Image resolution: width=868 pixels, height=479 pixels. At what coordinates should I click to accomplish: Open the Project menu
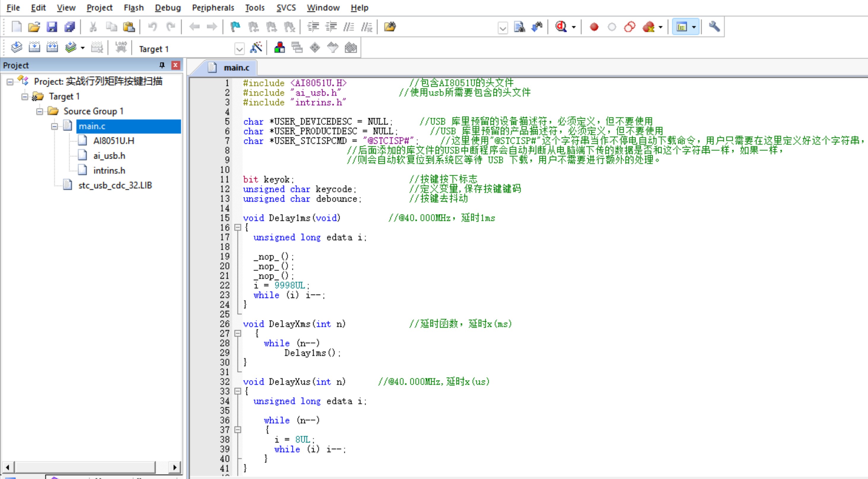coord(99,7)
